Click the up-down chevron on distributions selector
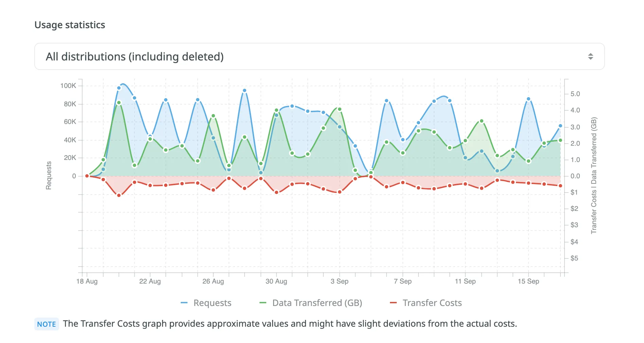Screen dimensions: 644x343 click(590, 56)
